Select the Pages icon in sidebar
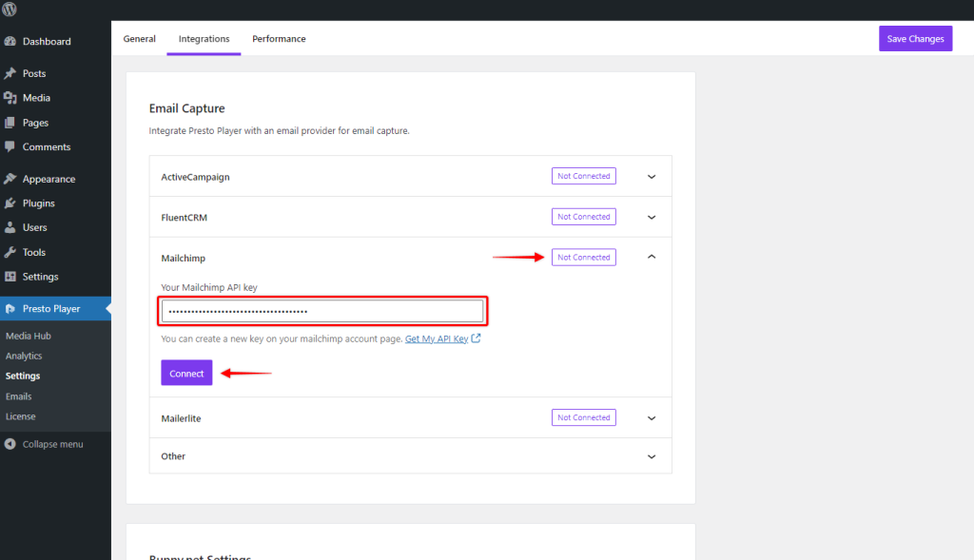This screenshot has height=560, width=974. pyautogui.click(x=13, y=122)
